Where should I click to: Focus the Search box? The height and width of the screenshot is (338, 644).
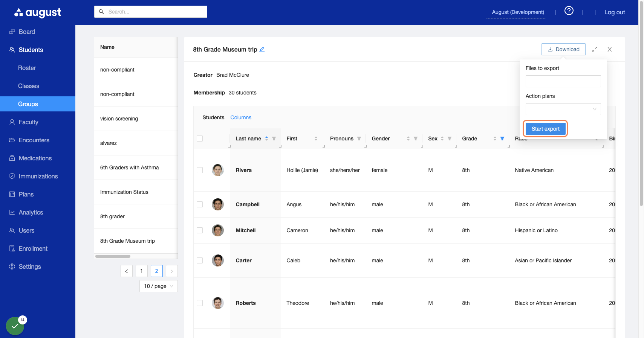151,12
